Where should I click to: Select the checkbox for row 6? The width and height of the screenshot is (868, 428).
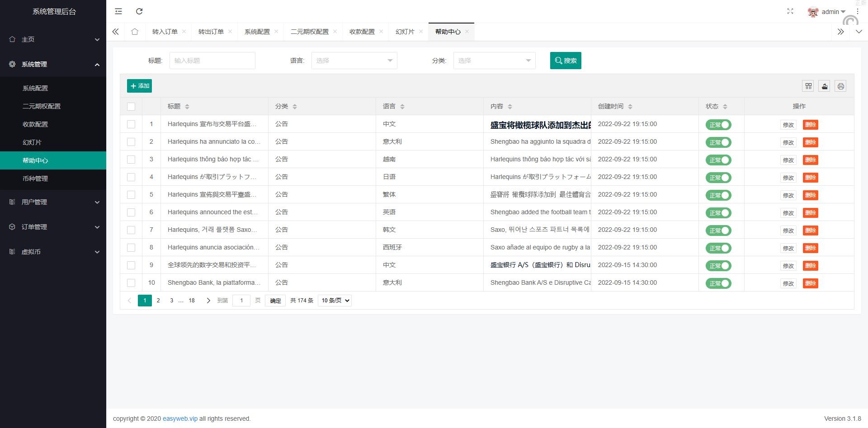tap(131, 212)
